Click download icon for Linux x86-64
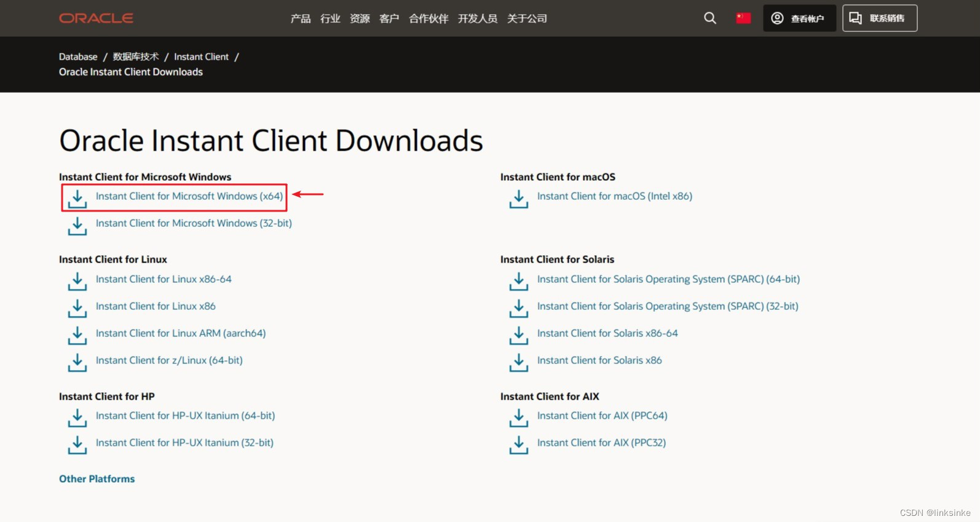 tap(77, 282)
